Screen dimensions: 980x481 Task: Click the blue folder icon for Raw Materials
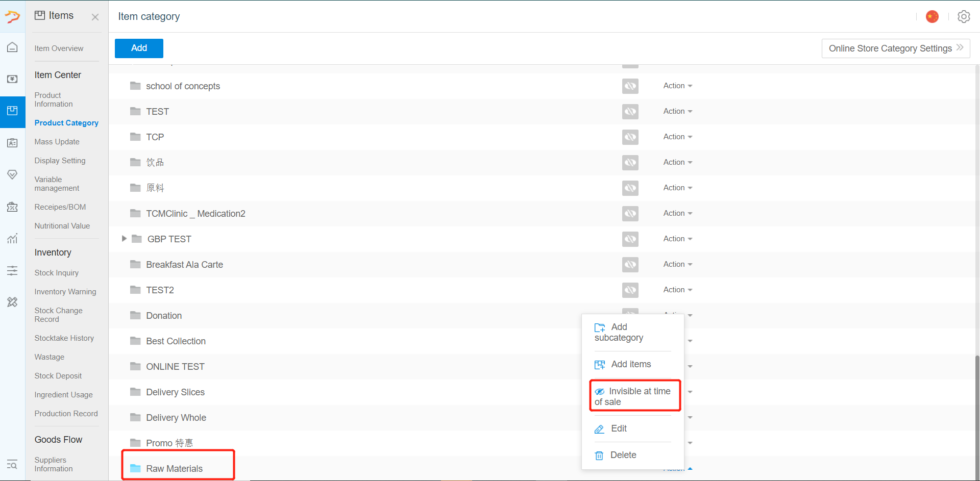pyautogui.click(x=135, y=468)
